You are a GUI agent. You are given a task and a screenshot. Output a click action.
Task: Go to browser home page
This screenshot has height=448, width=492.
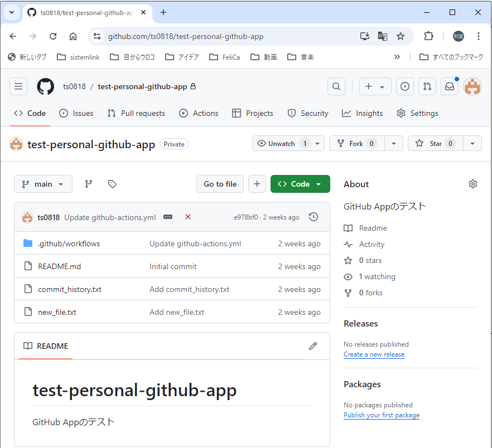(73, 36)
